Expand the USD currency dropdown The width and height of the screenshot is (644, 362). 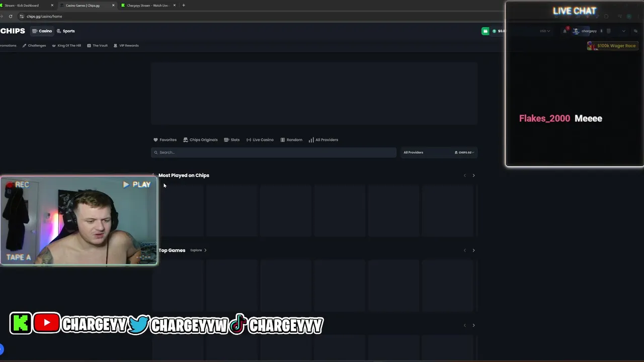coord(545,31)
